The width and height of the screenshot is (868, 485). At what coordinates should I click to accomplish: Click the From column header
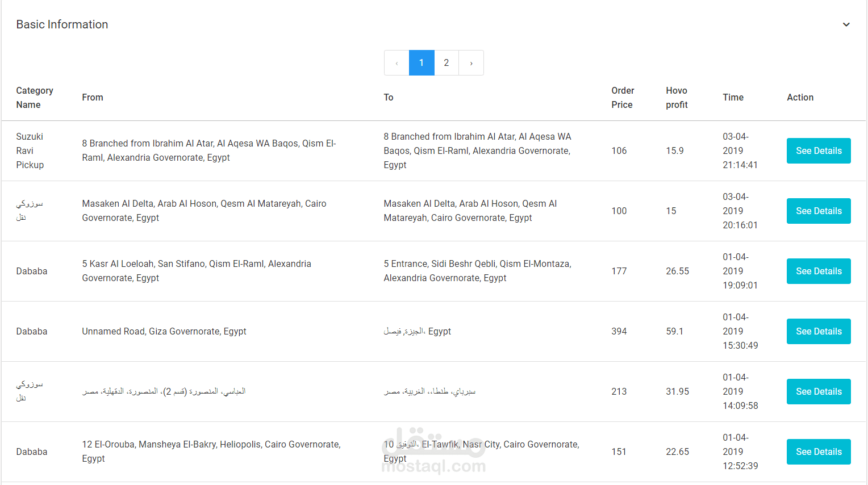pos(93,98)
